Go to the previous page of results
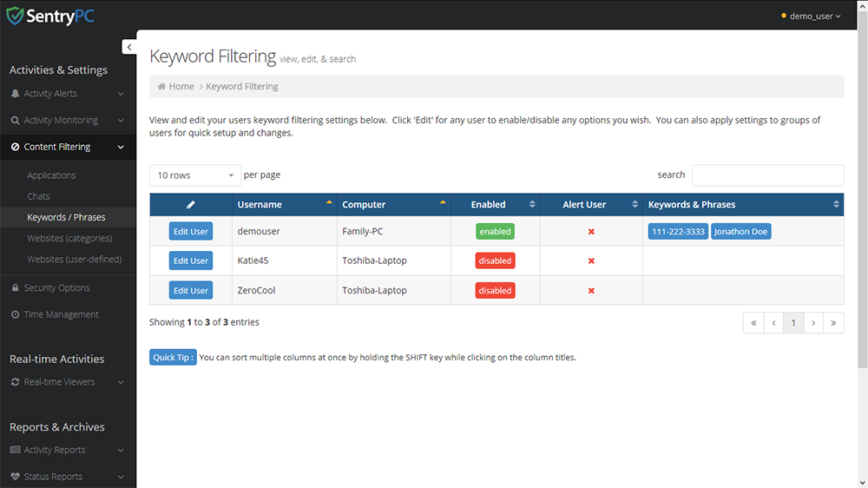The width and height of the screenshot is (868, 488). (773, 323)
